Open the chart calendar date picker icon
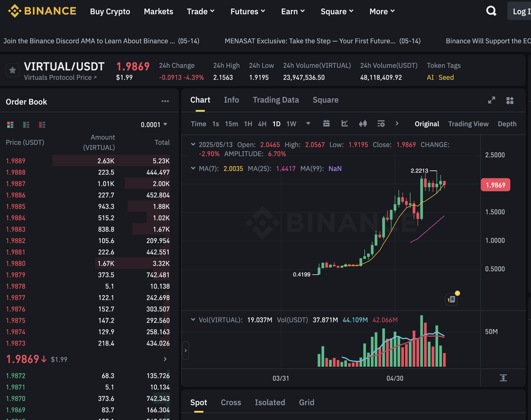531x420 pixels. 326,123
